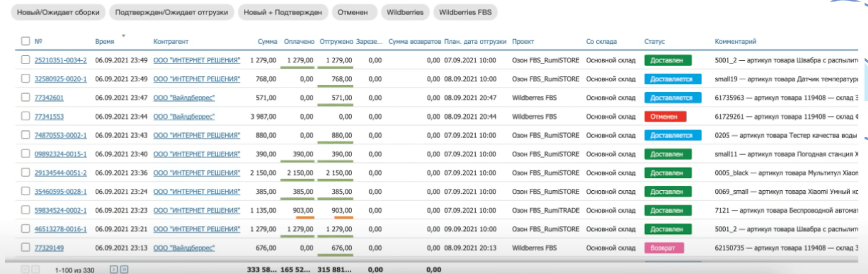Click the 1 135,00 sum cell
Screen dimensions: 868x274
263,211
